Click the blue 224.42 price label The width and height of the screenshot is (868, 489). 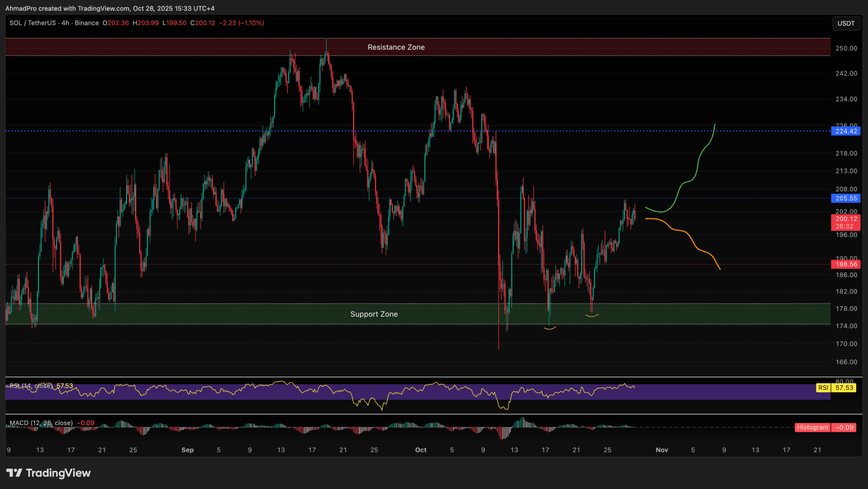(x=846, y=131)
